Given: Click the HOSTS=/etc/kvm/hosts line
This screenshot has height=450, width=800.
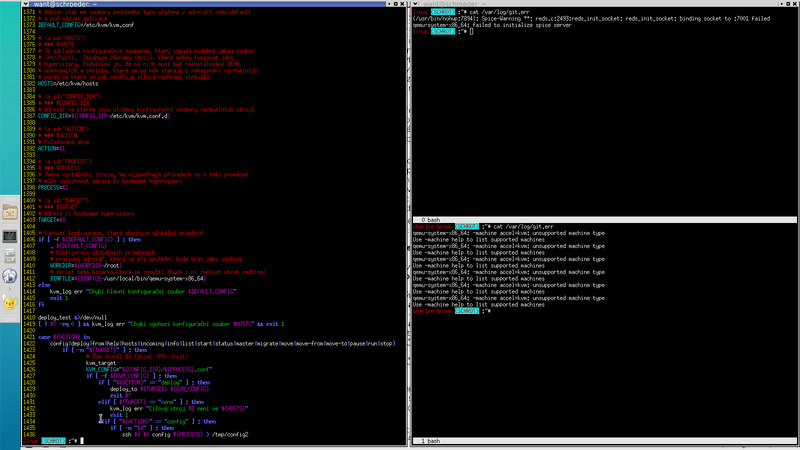Looking at the screenshot, I should 68,84.
